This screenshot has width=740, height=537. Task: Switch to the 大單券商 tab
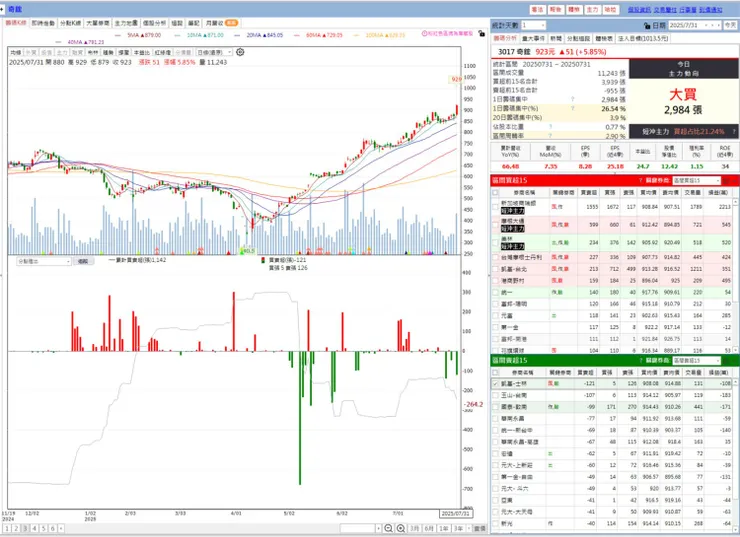[x=98, y=23]
